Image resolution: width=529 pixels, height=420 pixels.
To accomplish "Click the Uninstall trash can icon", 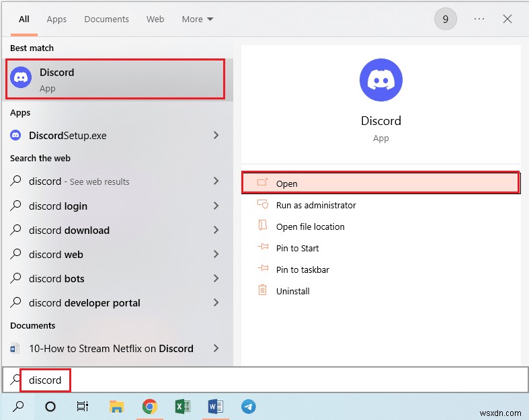I will [262, 290].
